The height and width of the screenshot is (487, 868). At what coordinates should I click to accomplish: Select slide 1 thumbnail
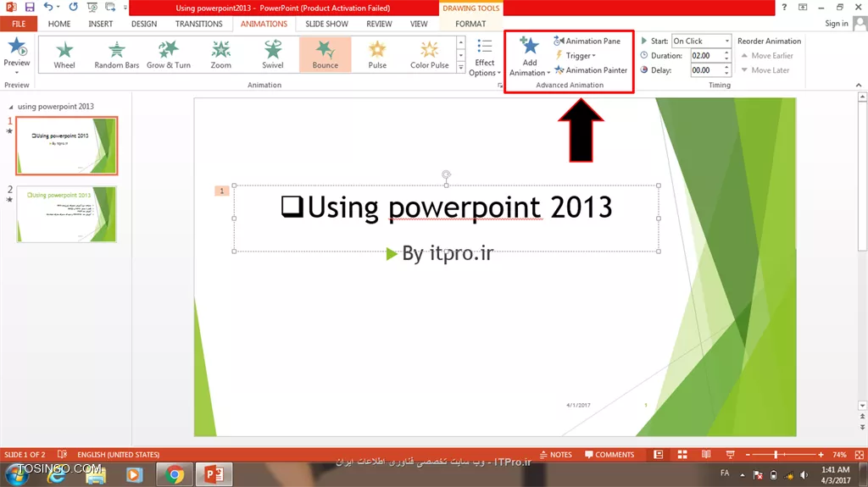[x=66, y=146]
